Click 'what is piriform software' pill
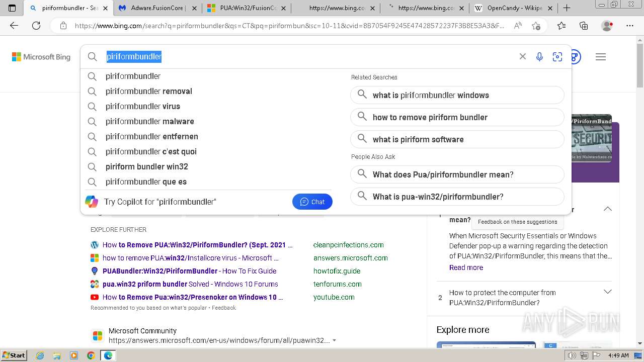 pos(457,139)
